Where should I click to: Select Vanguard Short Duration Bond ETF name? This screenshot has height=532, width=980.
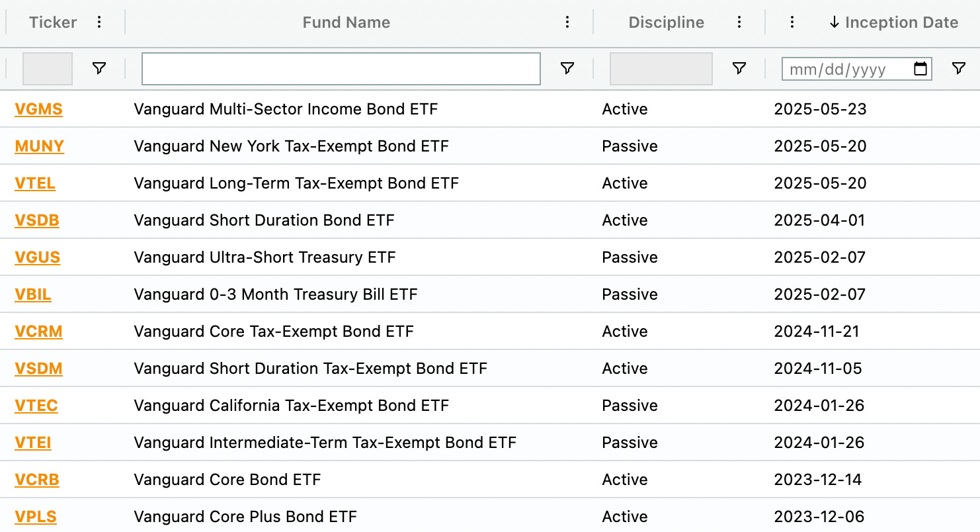[x=264, y=220]
